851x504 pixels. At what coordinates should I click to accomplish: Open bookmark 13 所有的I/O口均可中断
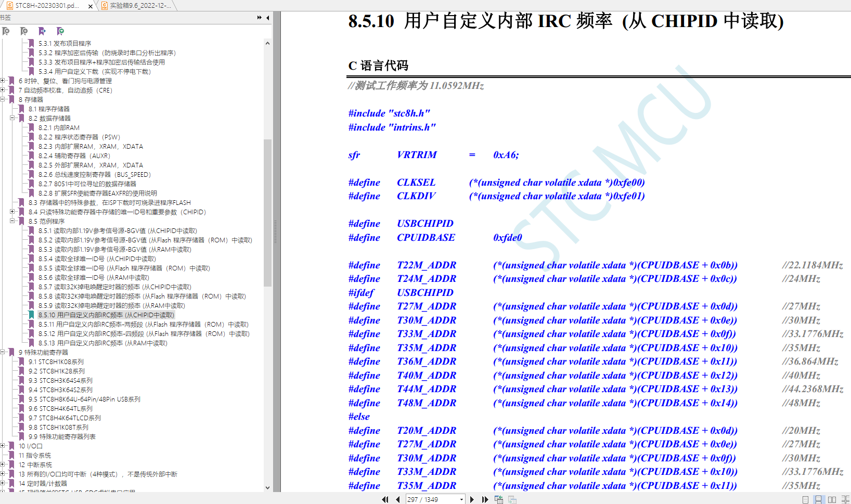(98, 474)
